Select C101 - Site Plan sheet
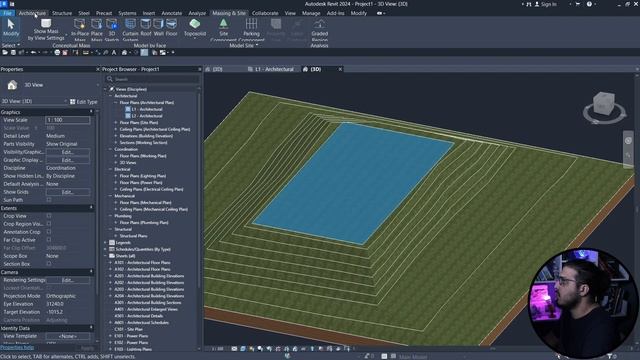 (x=129, y=329)
